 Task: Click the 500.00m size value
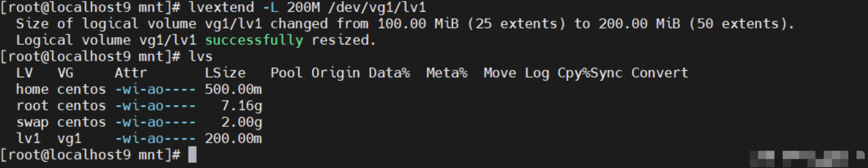pos(233,89)
